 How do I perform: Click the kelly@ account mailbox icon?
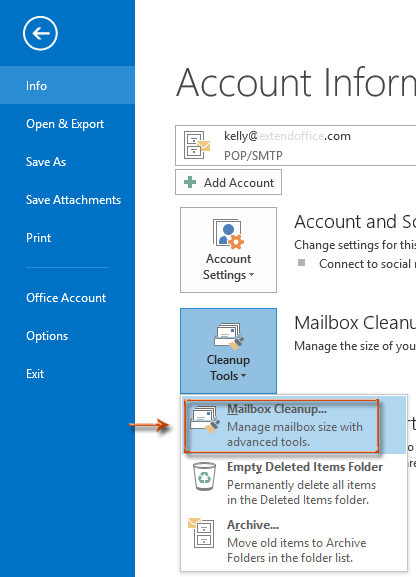[197, 145]
